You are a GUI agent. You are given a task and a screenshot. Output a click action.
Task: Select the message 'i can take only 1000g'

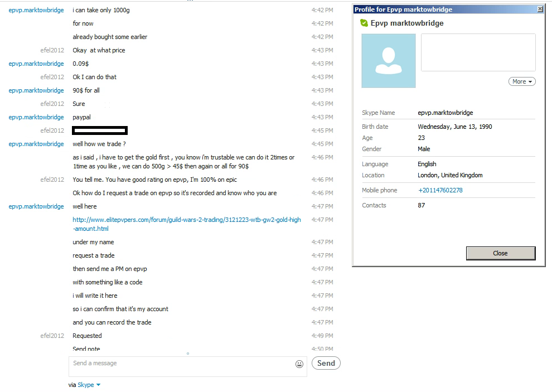pos(101,10)
